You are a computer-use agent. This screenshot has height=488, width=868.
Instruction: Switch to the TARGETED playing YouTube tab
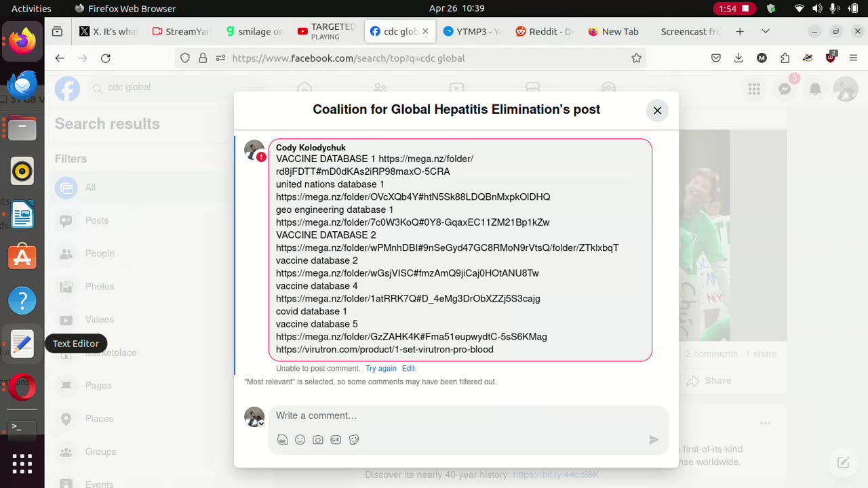(327, 31)
